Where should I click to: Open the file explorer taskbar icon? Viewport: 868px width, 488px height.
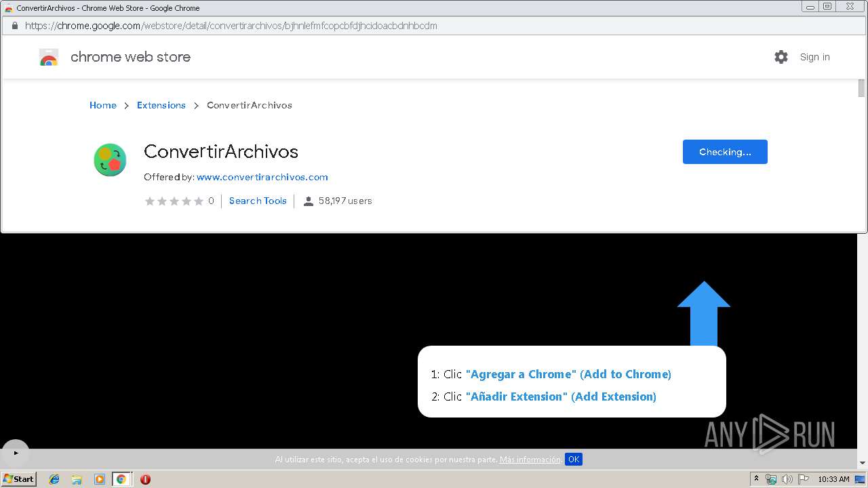(77, 479)
